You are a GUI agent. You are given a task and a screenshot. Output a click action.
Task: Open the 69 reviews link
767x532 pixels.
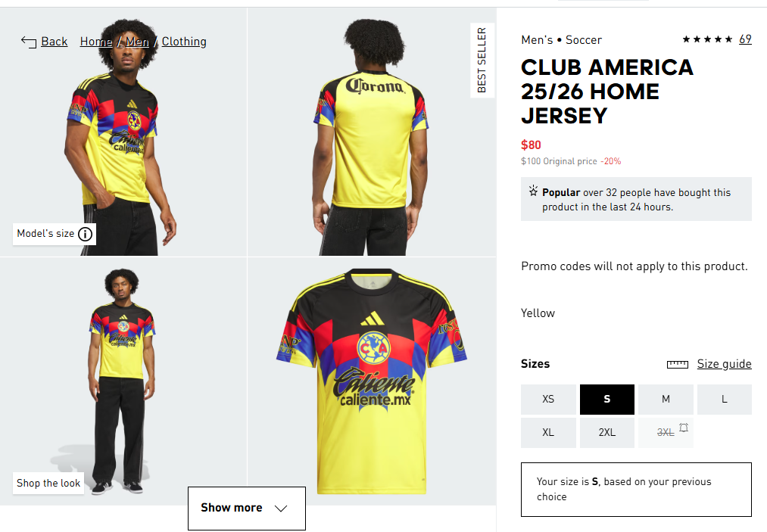745,39
